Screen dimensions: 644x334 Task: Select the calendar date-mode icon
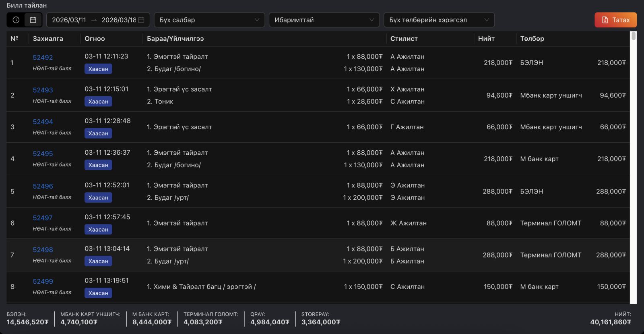pyautogui.click(x=33, y=20)
